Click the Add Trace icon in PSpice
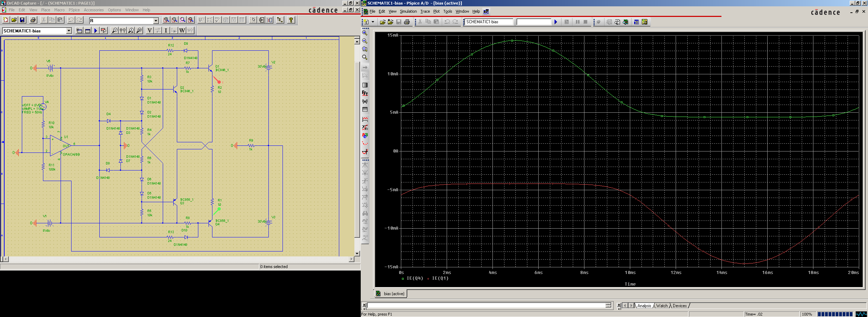This screenshot has height=317, width=868. [365, 119]
